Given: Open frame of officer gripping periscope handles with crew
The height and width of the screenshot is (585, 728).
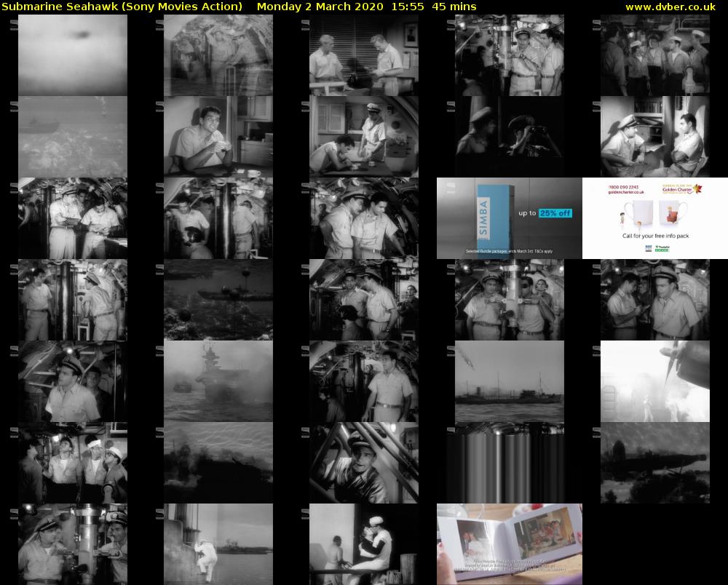Looking at the screenshot, I should (x=510, y=300).
